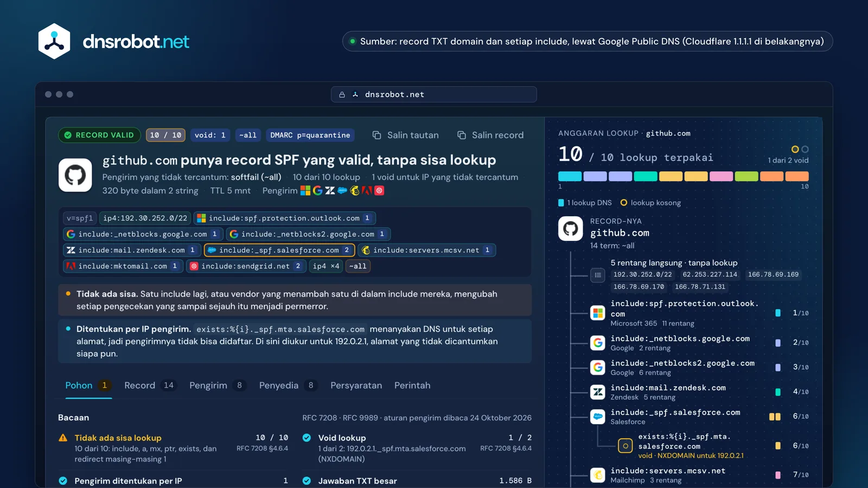Open the Pohon tab
Viewport: 868px width, 488px height.
(88, 386)
